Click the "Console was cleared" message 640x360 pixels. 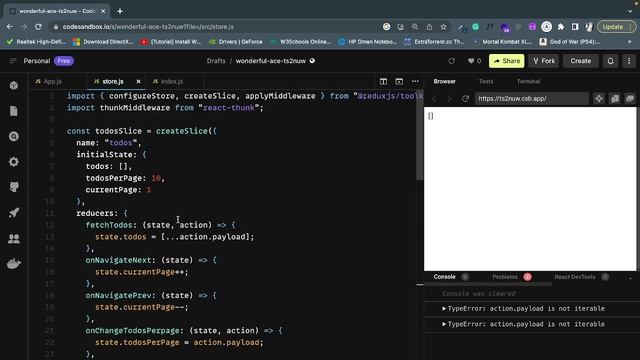pos(479,293)
